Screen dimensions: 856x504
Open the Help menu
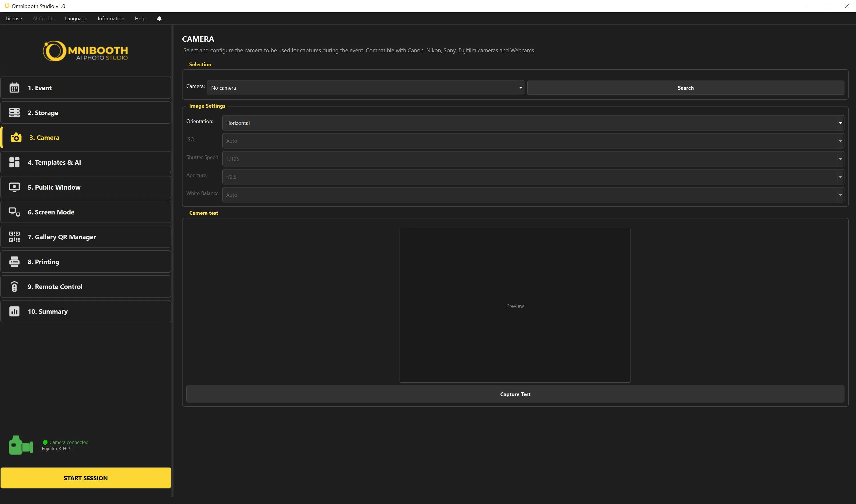coord(140,18)
